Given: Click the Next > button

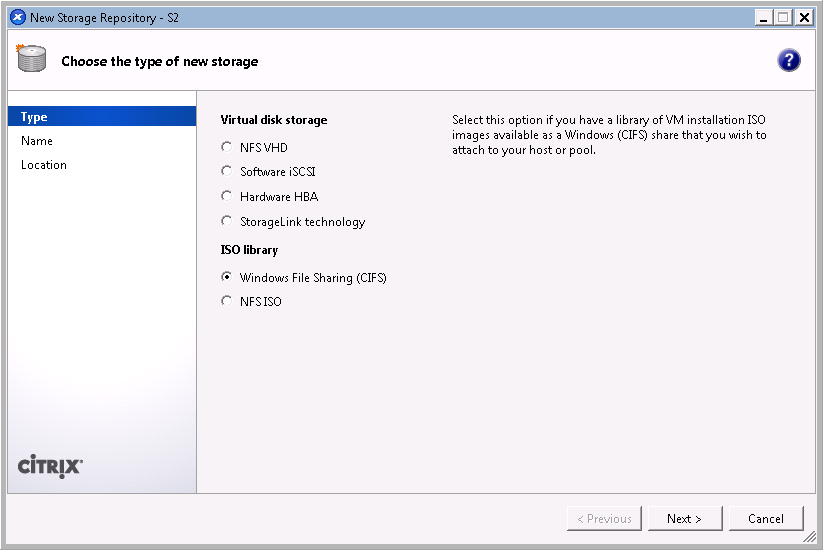Looking at the screenshot, I should tap(685, 519).
